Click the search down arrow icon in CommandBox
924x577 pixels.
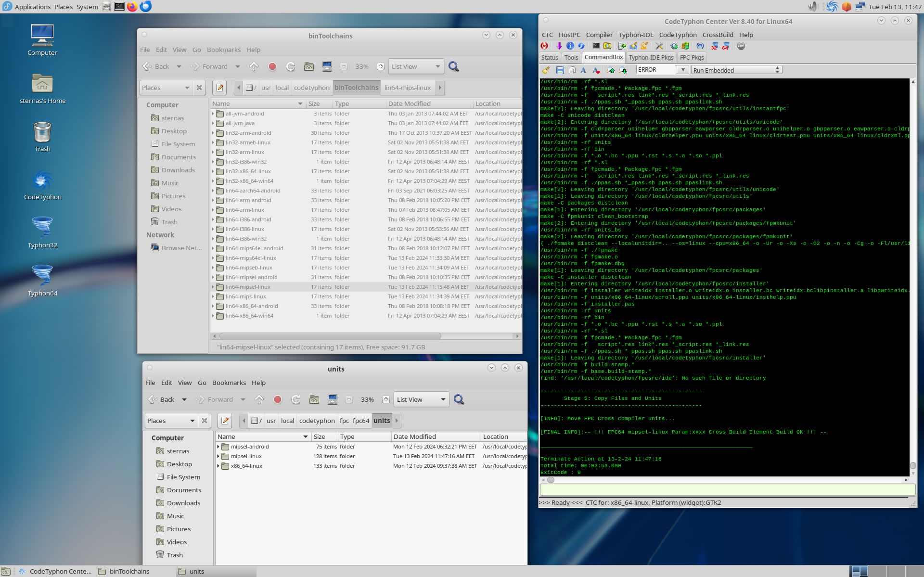point(623,70)
